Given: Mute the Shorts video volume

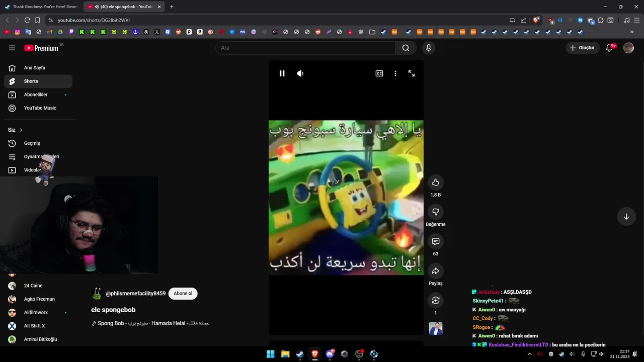Looking at the screenshot, I should [300, 73].
